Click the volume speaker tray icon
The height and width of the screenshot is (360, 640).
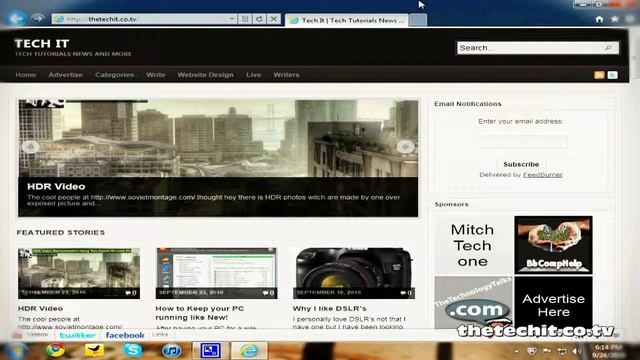coord(577,351)
